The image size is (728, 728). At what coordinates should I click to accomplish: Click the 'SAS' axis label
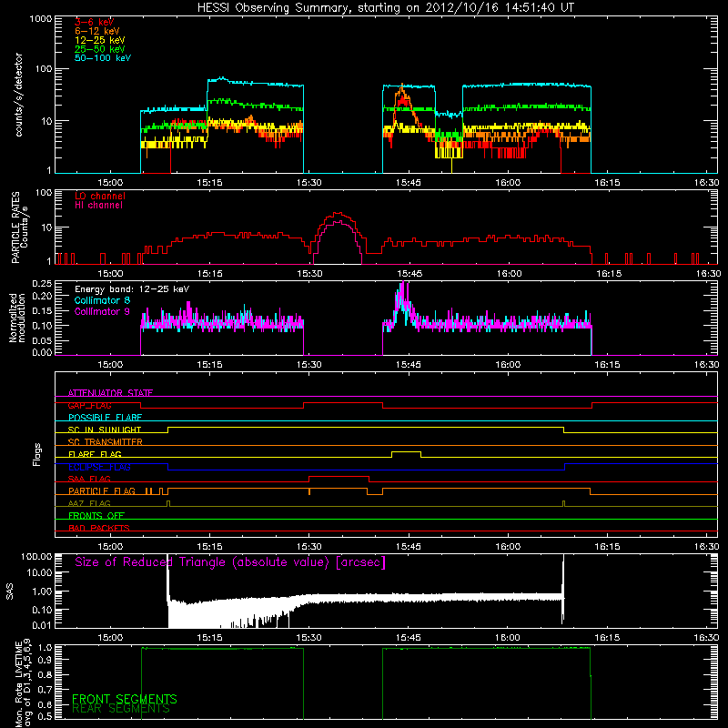coord(9,591)
